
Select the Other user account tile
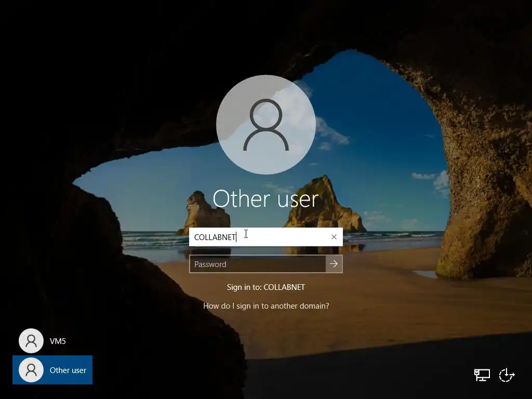pos(52,370)
